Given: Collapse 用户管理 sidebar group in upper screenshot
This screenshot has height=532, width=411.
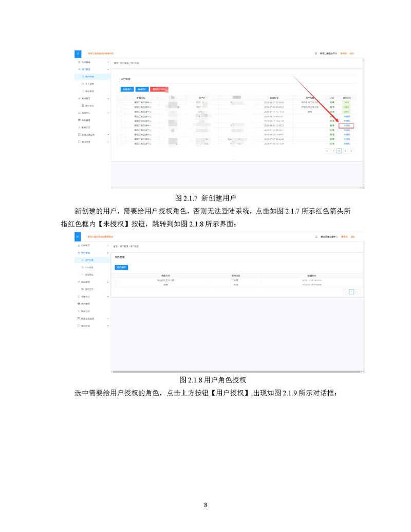Looking at the screenshot, I should [x=108, y=69].
